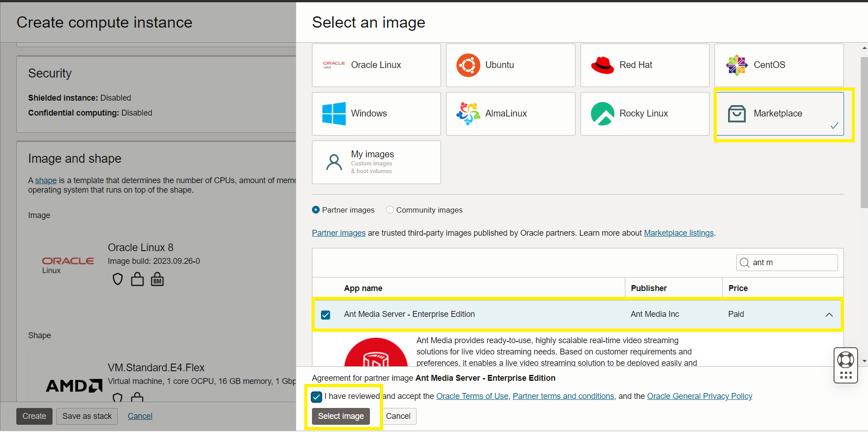Click the scrollbar up arrow
Screen dimensions: 868x432
pyautogui.click(x=864, y=48)
